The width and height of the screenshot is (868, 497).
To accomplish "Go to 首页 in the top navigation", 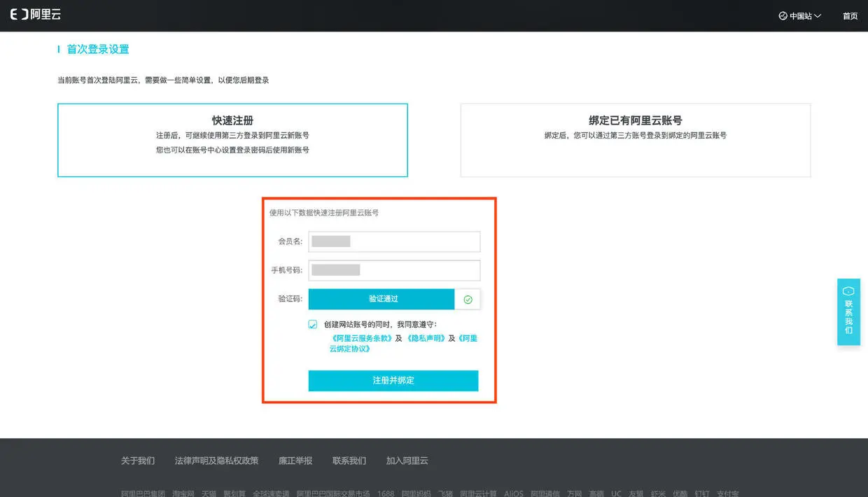I will click(x=850, y=16).
